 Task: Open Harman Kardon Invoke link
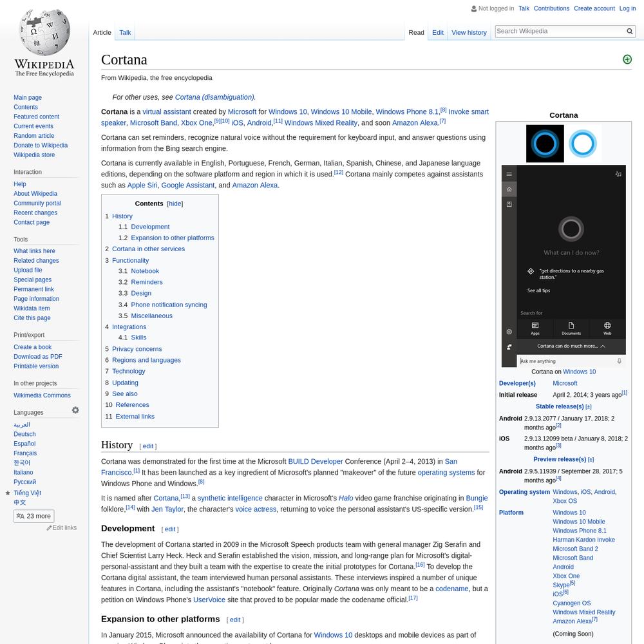(x=583, y=540)
